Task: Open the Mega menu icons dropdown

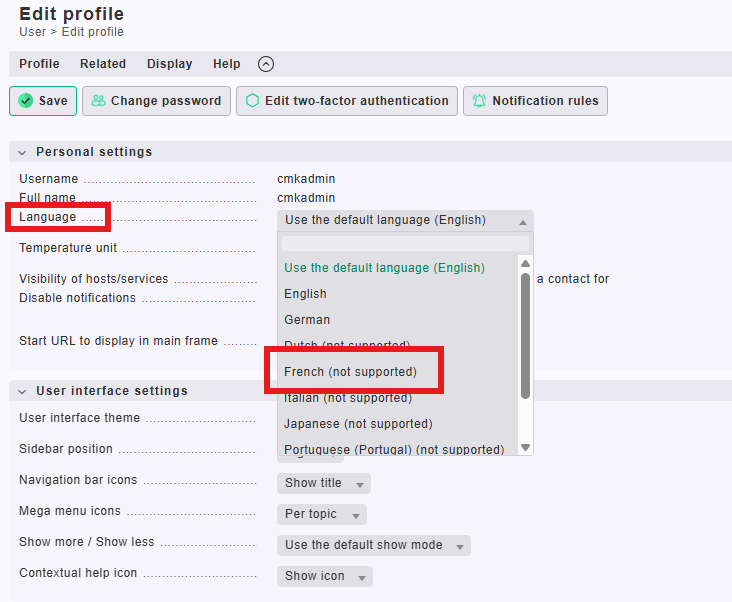Action: click(x=321, y=514)
